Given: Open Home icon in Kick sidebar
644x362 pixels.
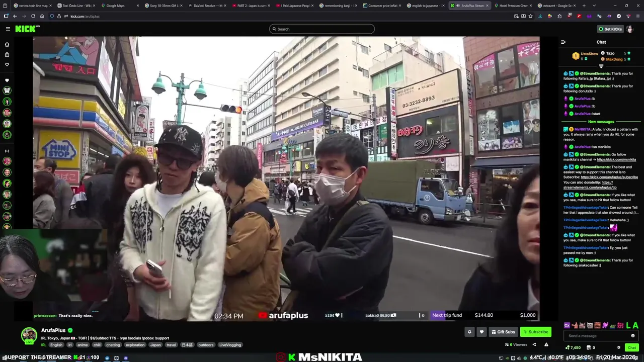Looking at the screenshot, I should pos(7,44).
